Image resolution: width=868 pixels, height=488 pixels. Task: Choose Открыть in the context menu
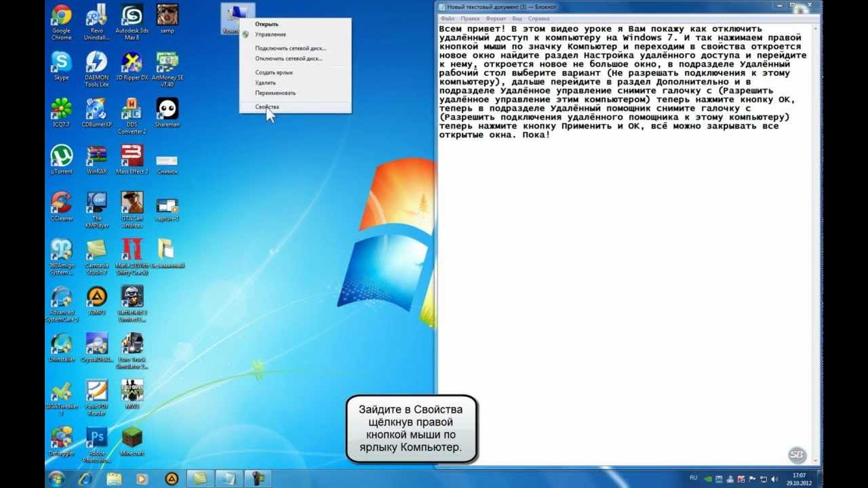(295, 24)
